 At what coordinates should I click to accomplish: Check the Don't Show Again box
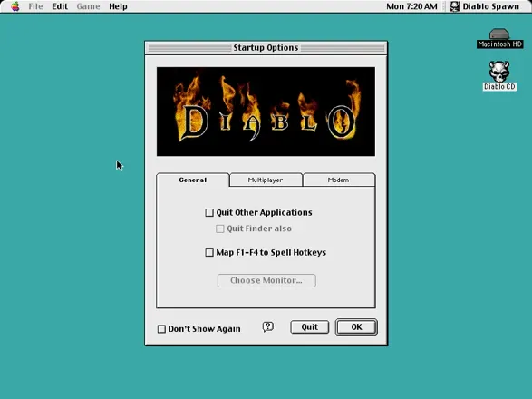pos(161,328)
